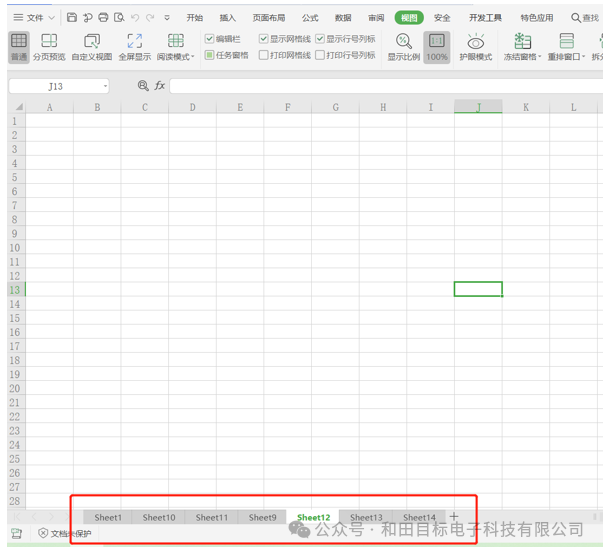Switch to 普通 normal view
The height and width of the screenshot is (553, 603).
point(18,47)
